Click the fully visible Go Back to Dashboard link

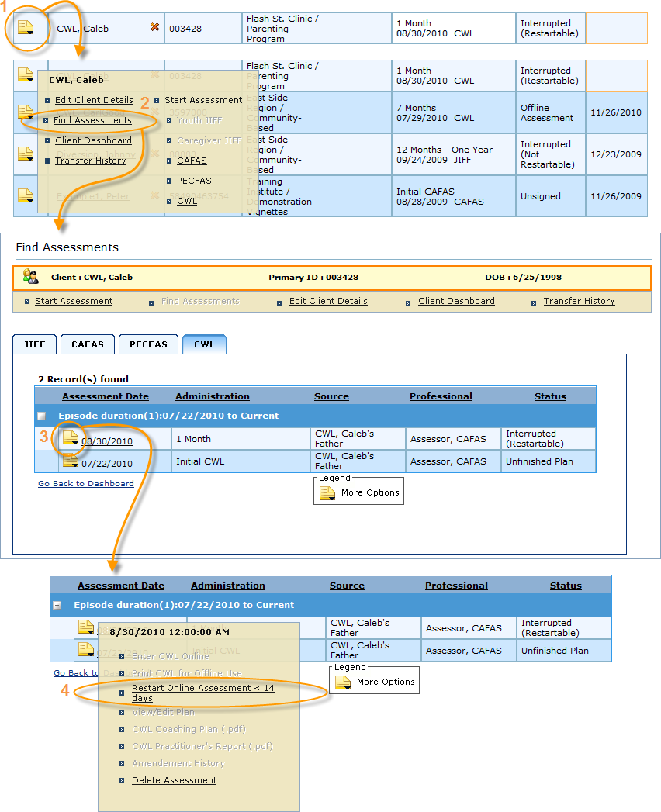coord(86,483)
